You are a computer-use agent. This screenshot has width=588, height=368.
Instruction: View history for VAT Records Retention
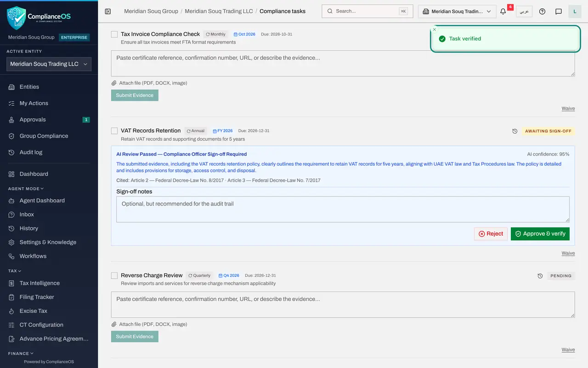point(515,131)
